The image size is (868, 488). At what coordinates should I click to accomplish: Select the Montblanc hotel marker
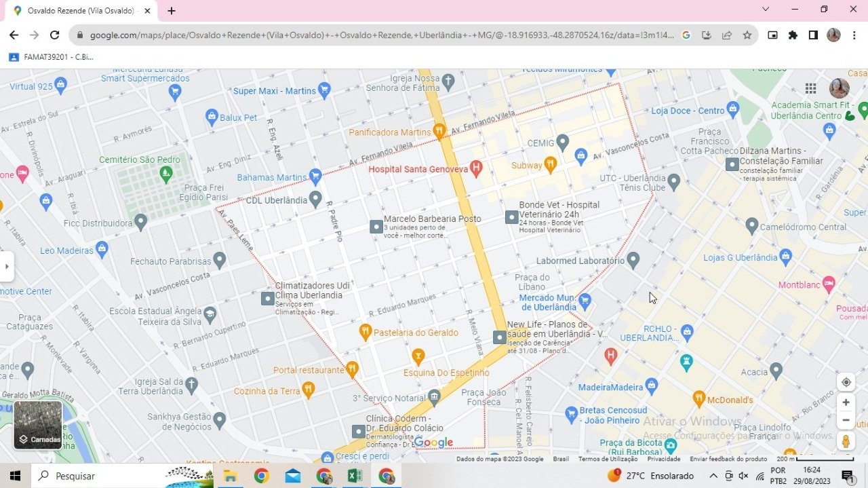pos(828,283)
